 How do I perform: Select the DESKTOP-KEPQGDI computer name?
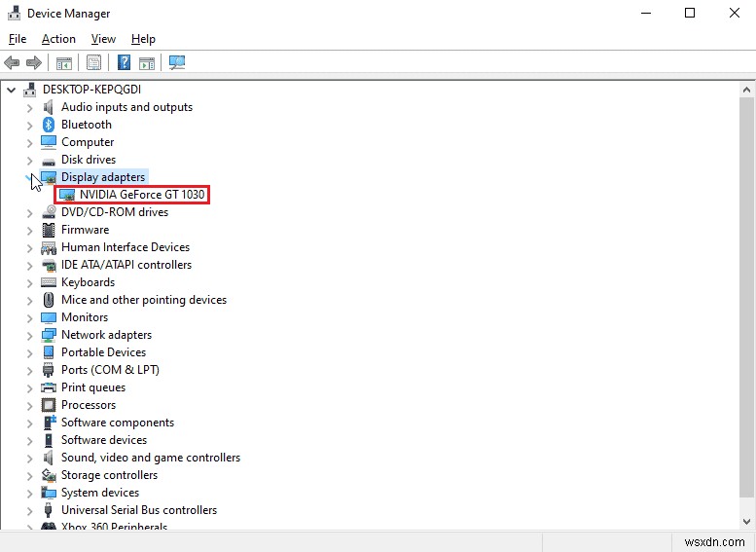(91, 90)
